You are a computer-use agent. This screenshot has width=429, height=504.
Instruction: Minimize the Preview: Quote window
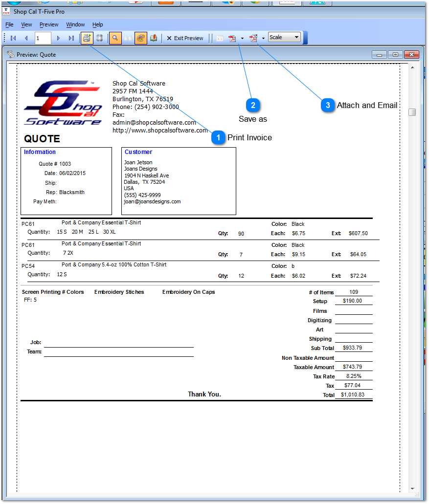[379, 55]
